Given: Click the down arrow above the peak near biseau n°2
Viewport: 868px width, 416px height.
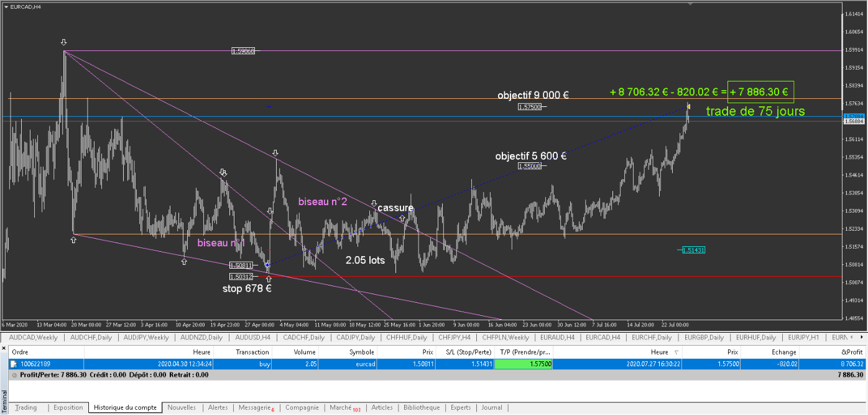Looking at the screenshot, I should [275, 152].
